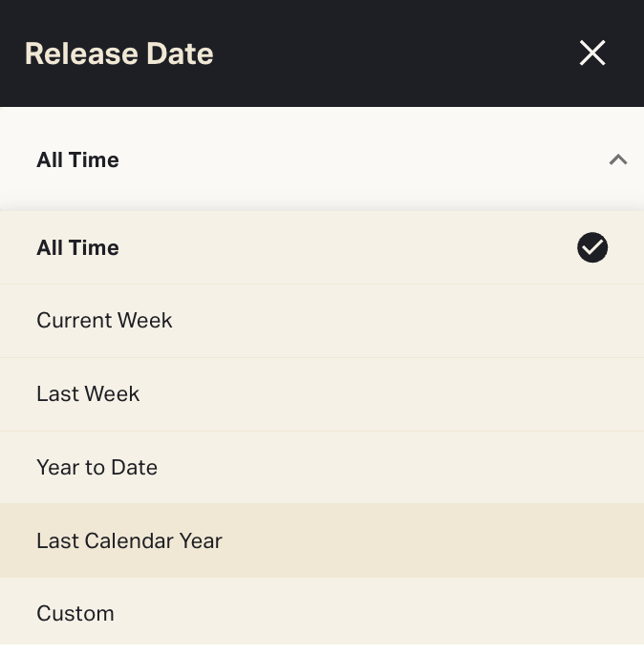Select Last Calendar Year option

pyautogui.click(x=129, y=540)
